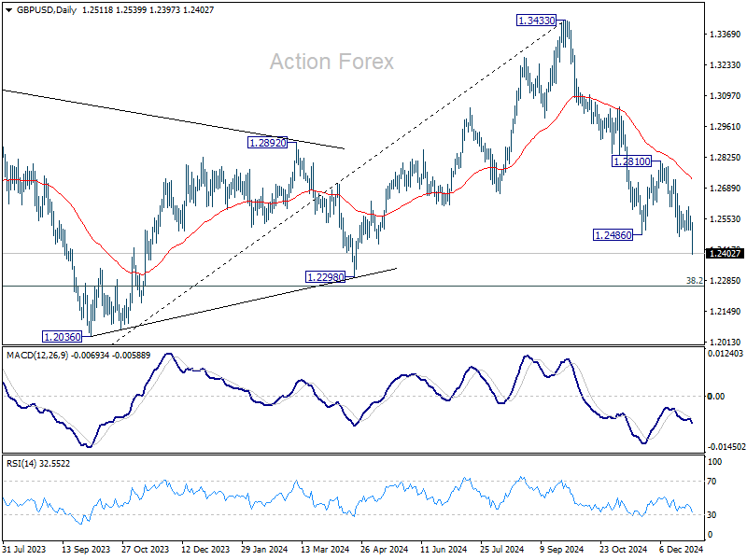Click the 38.2 Fibonacci level label
Screen dimensions: 747x560
click(x=694, y=281)
